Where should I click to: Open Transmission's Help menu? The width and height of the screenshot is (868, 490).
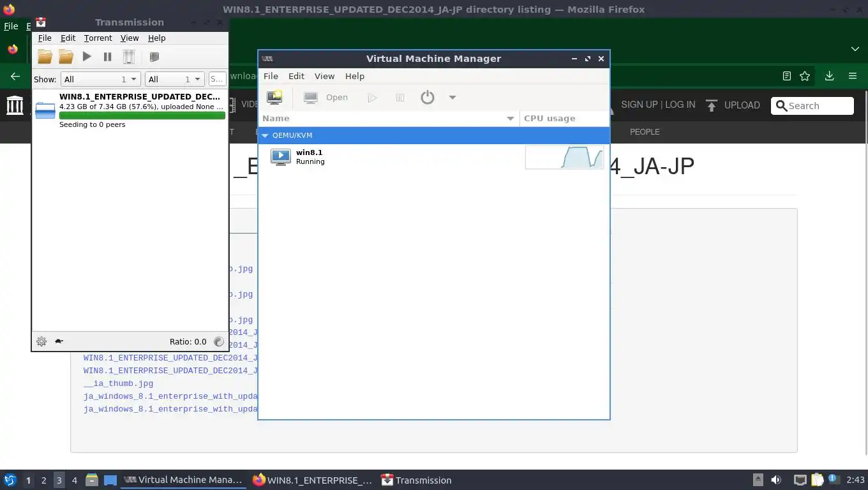pyautogui.click(x=156, y=38)
